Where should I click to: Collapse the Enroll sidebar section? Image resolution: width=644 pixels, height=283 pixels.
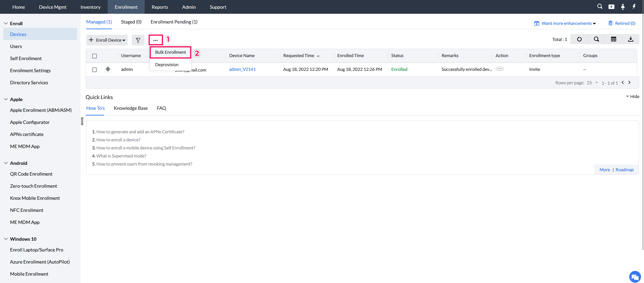tap(6, 23)
